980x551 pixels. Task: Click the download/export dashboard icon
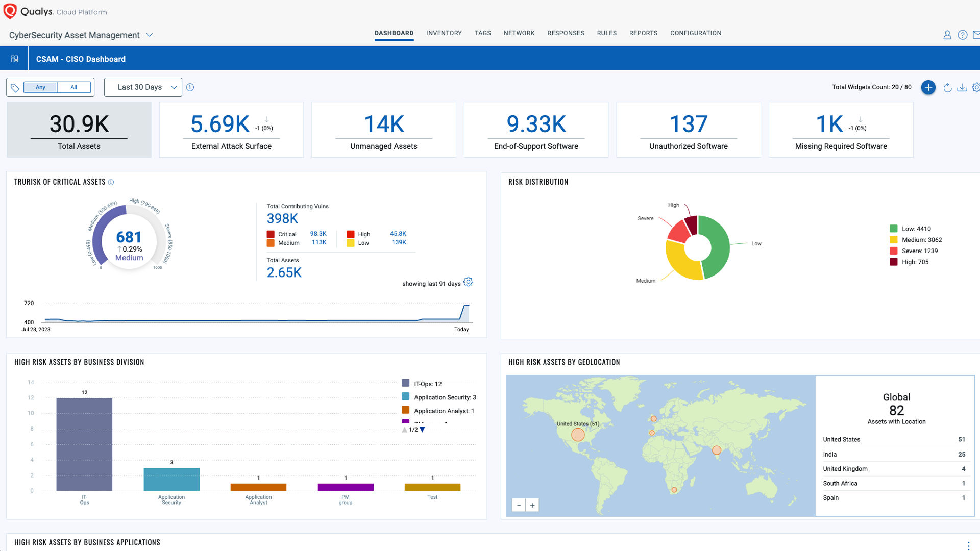coord(961,87)
